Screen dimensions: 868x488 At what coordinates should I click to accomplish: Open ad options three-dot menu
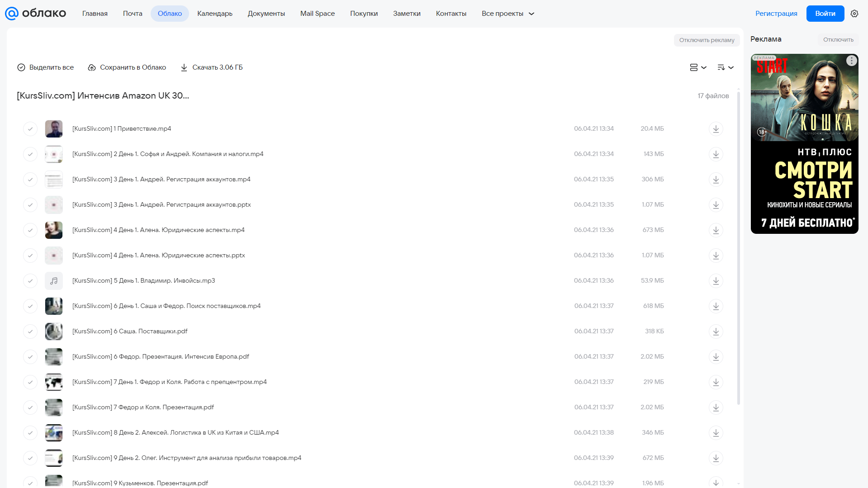point(851,61)
